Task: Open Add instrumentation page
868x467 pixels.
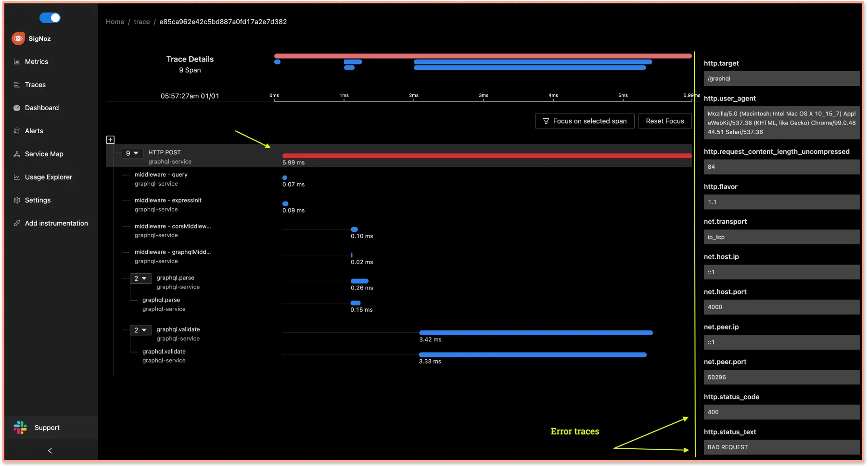Action: click(56, 223)
